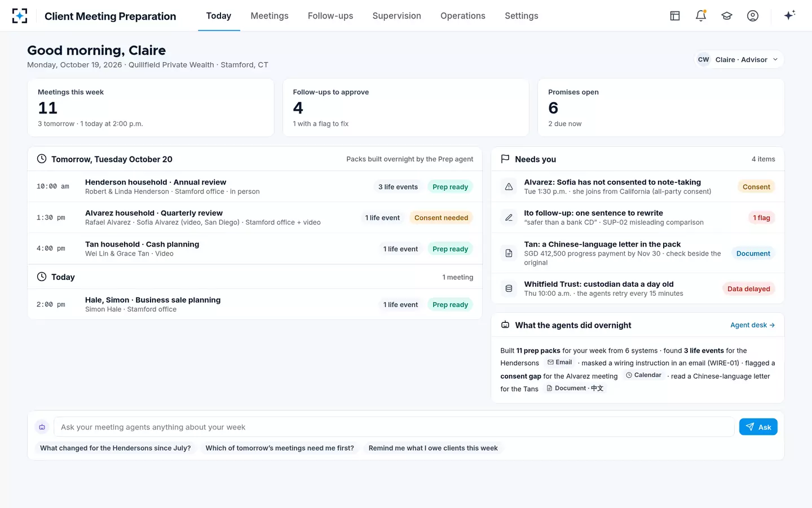This screenshot has width=812, height=508.
Task: Open the Settings tab
Action: tap(522, 16)
